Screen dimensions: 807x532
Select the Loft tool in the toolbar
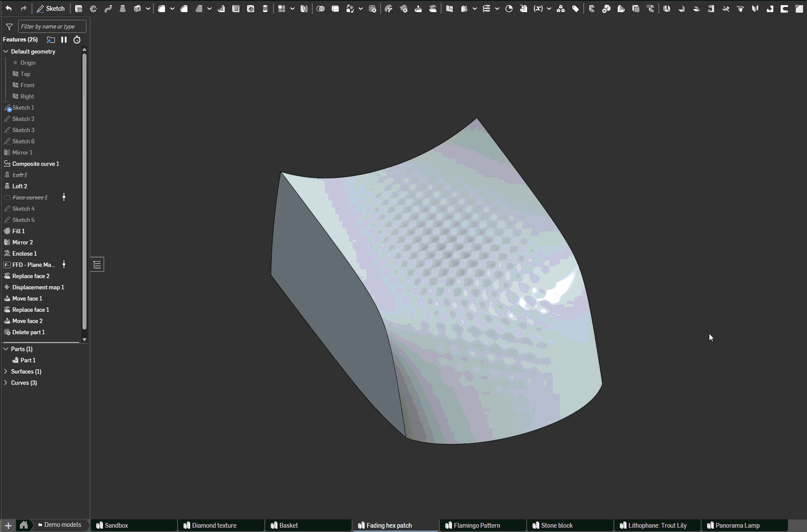(x=123, y=9)
